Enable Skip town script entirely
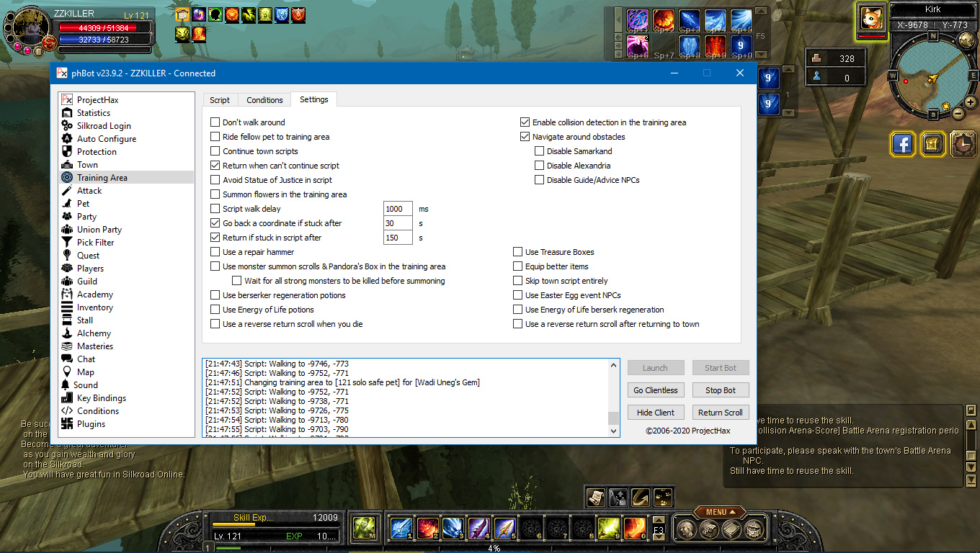The image size is (980, 553). click(518, 281)
